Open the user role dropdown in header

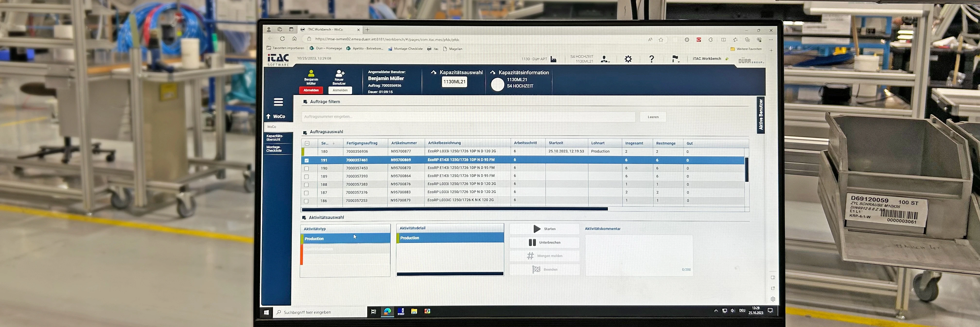coord(604,59)
